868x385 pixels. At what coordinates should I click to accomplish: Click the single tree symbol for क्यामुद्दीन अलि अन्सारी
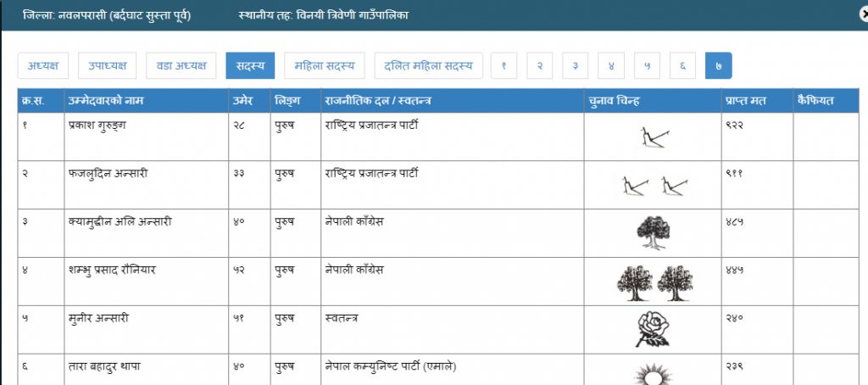click(x=652, y=232)
